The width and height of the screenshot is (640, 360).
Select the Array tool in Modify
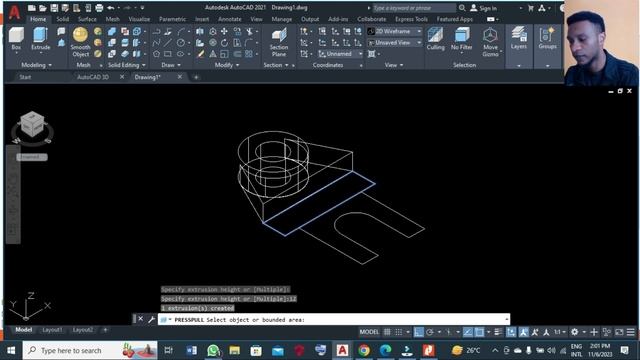coord(249,54)
